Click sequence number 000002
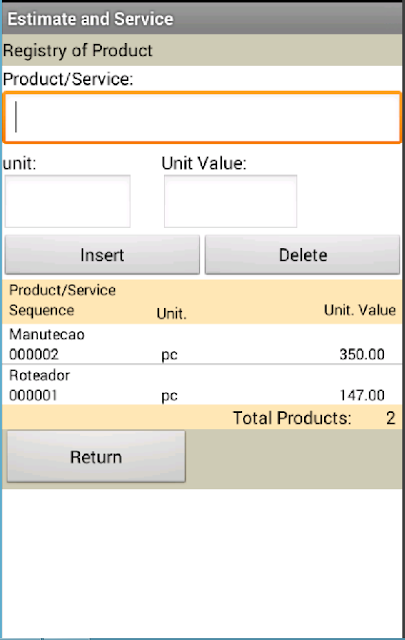The image size is (405, 640). coord(34,354)
